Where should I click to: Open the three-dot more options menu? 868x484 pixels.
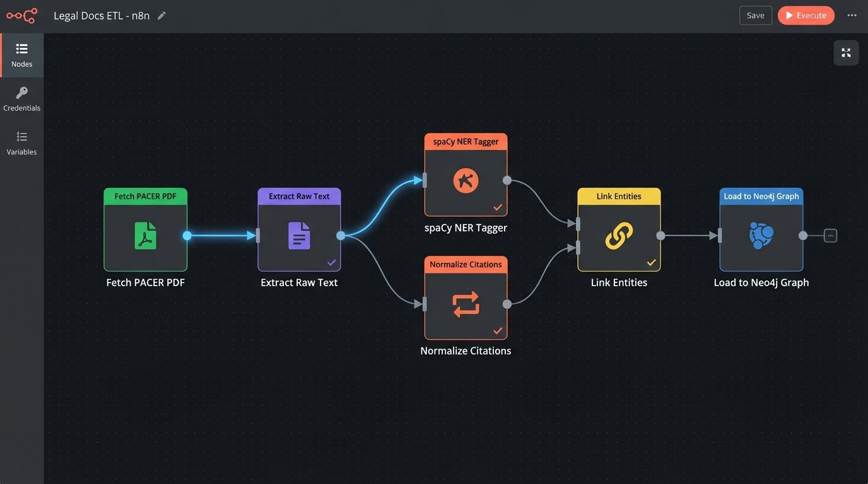tap(852, 16)
